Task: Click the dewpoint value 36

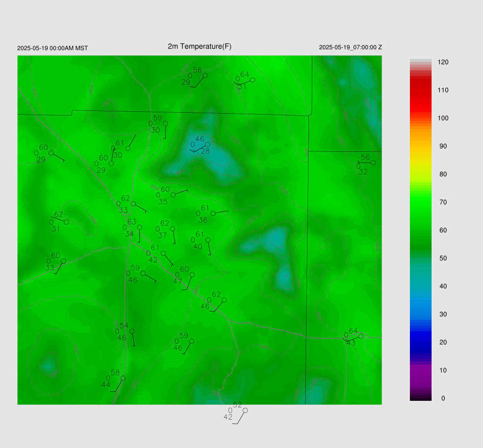Action: click(x=203, y=220)
